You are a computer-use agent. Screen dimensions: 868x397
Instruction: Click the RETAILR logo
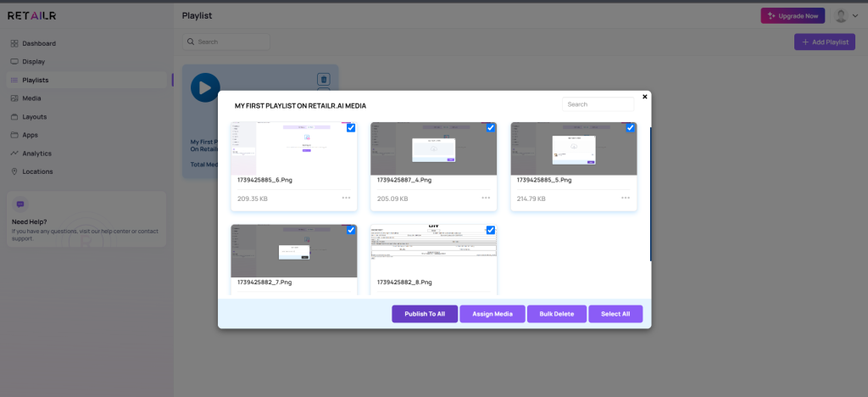[32, 15]
